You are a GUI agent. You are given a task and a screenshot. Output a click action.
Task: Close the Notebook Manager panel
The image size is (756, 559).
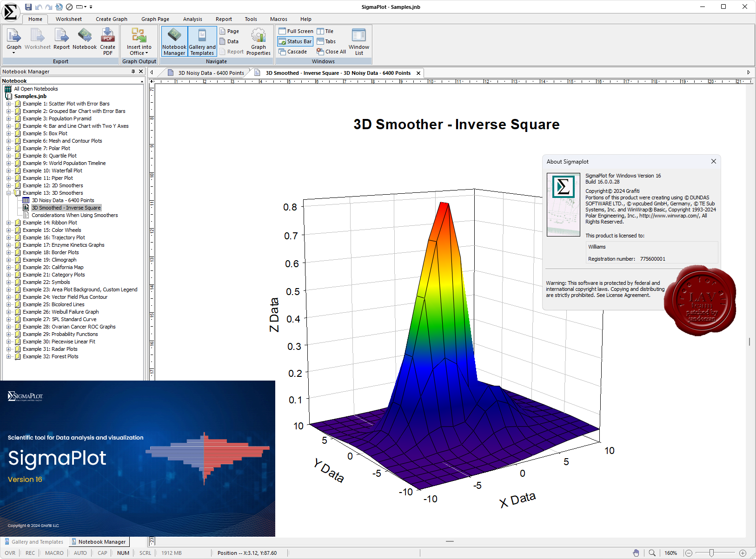[140, 72]
